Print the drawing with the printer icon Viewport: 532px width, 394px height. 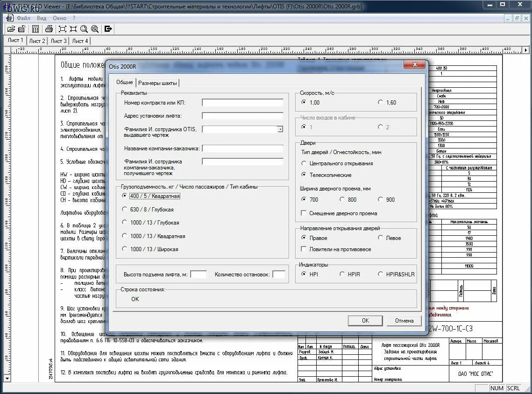click(x=49, y=29)
